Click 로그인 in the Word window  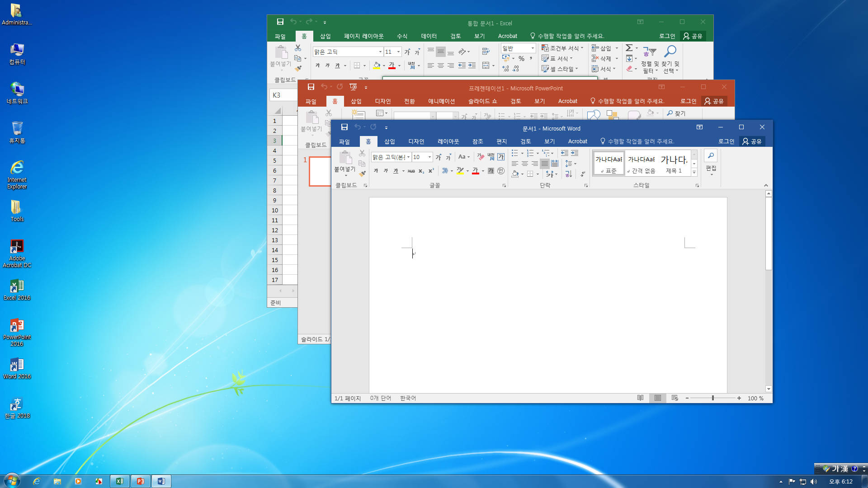pyautogui.click(x=726, y=141)
